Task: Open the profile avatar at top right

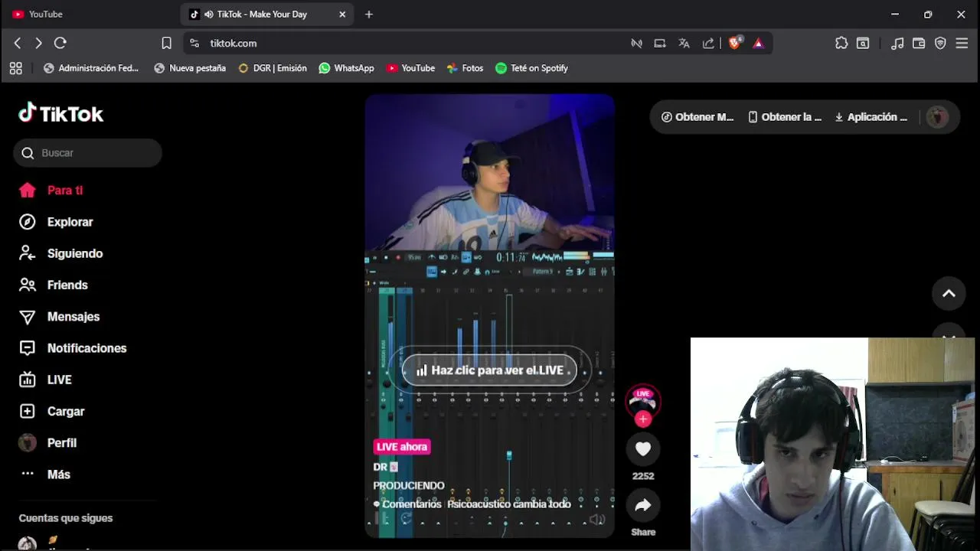Action: (937, 117)
